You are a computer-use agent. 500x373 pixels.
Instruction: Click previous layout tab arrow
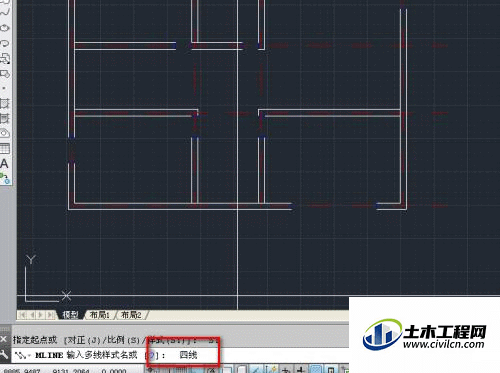32,315
